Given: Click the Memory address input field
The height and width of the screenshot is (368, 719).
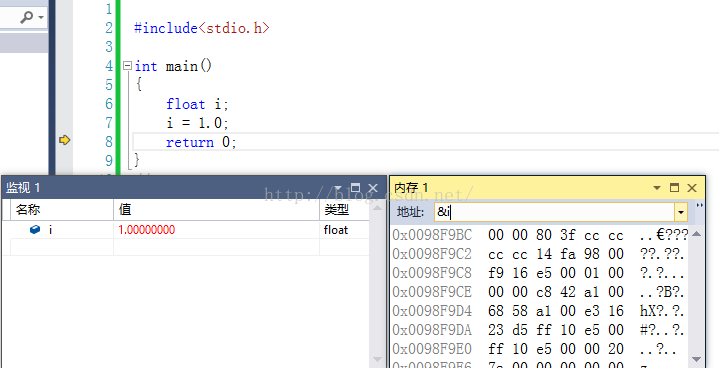Looking at the screenshot, I should pos(554,212).
